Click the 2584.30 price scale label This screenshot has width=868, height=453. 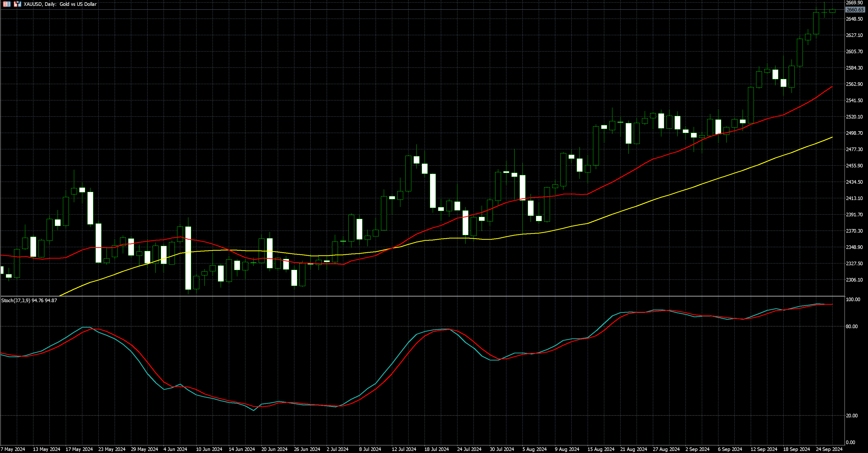tap(854, 68)
